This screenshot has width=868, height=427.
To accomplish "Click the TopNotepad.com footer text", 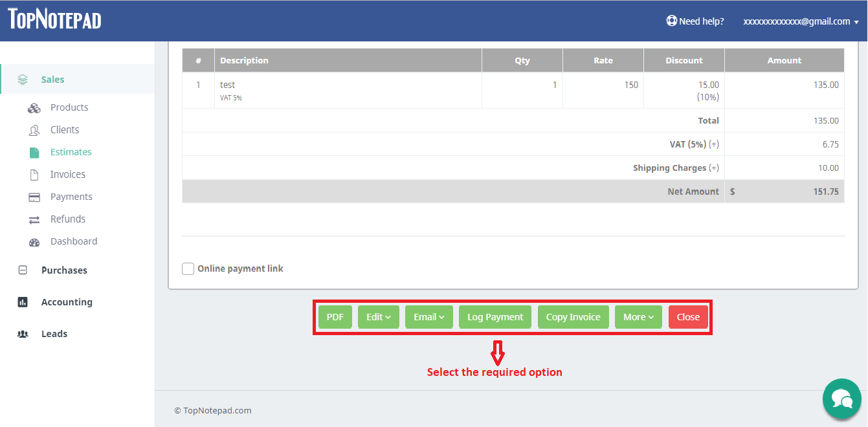I will [x=213, y=410].
